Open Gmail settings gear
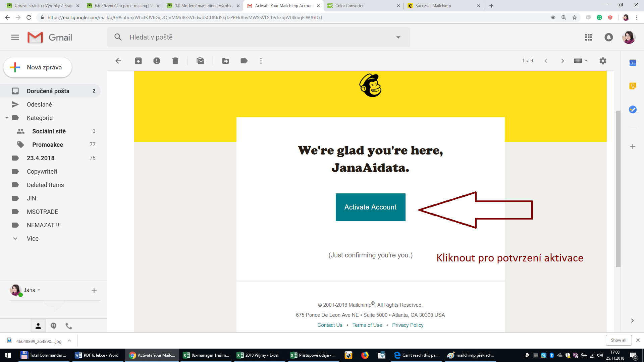Screen dimensions: 644x362 (603, 61)
